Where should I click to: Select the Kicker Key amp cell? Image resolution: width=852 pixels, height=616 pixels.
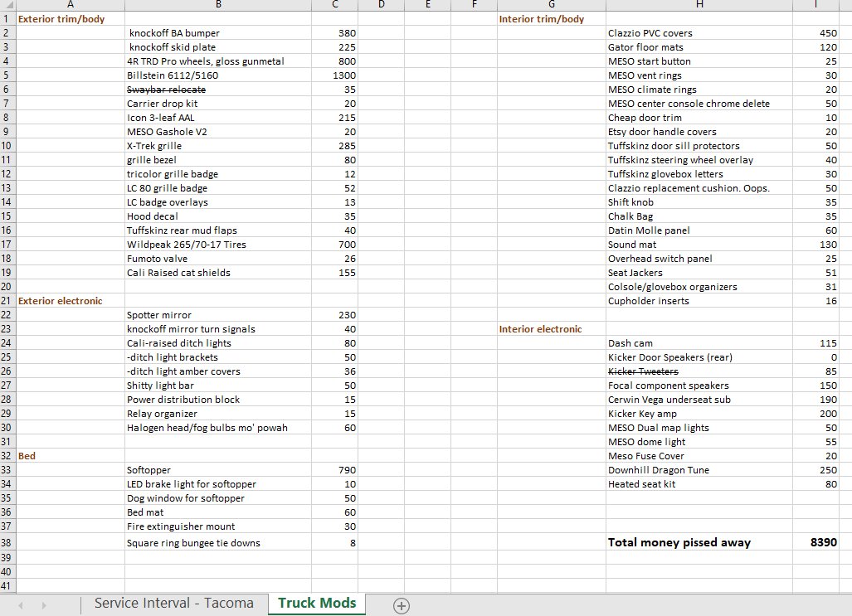(699, 414)
